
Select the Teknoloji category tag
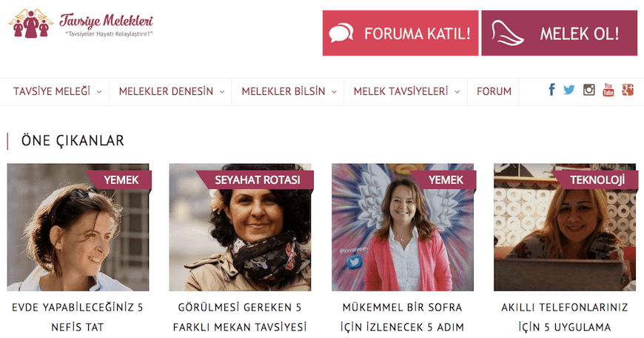(x=597, y=179)
